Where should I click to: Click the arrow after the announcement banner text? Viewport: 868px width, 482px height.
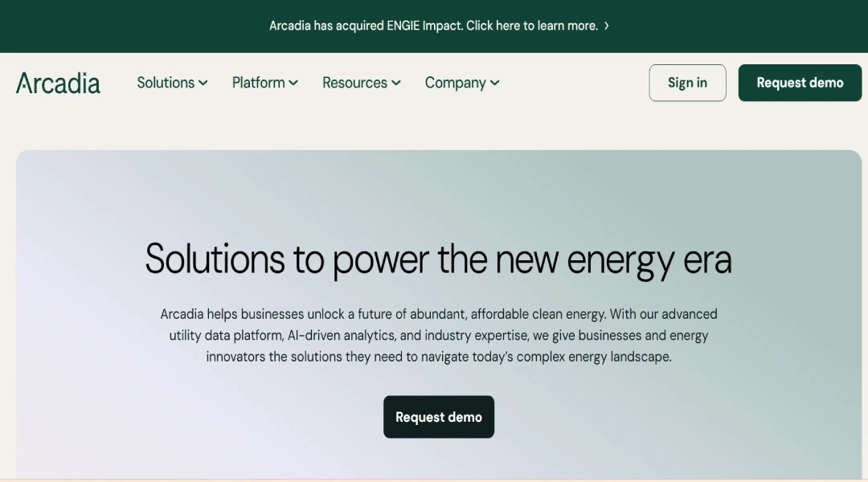point(607,26)
